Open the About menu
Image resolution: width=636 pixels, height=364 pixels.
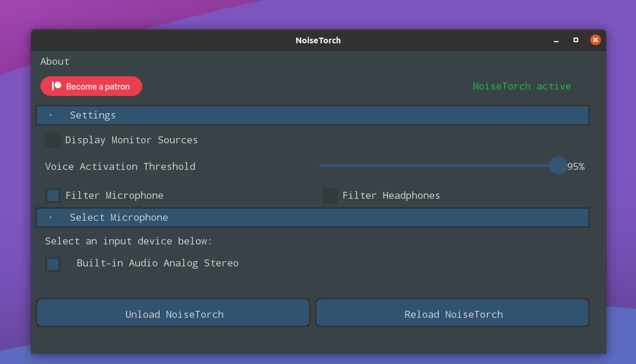pyautogui.click(x=55, y=61)
